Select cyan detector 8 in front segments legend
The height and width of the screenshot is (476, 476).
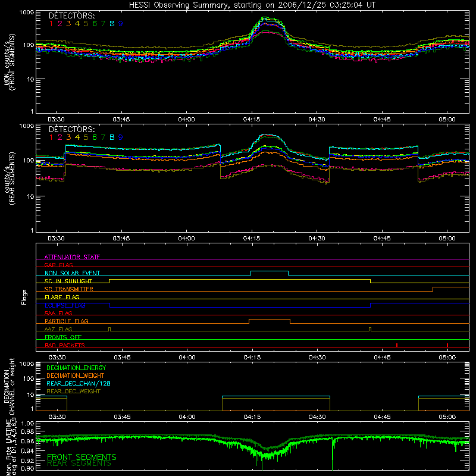tap(112, 24)
